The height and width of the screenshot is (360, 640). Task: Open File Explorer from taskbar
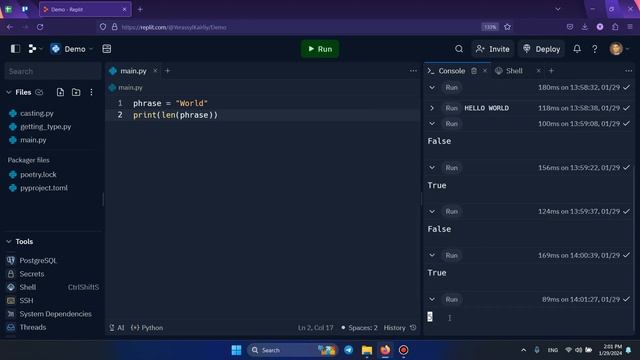coord(367,350)
